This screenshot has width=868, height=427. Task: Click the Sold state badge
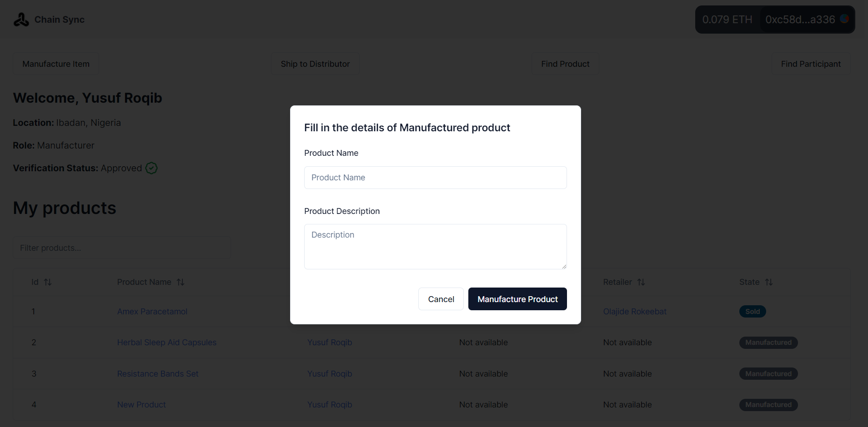tap(753, 312)
